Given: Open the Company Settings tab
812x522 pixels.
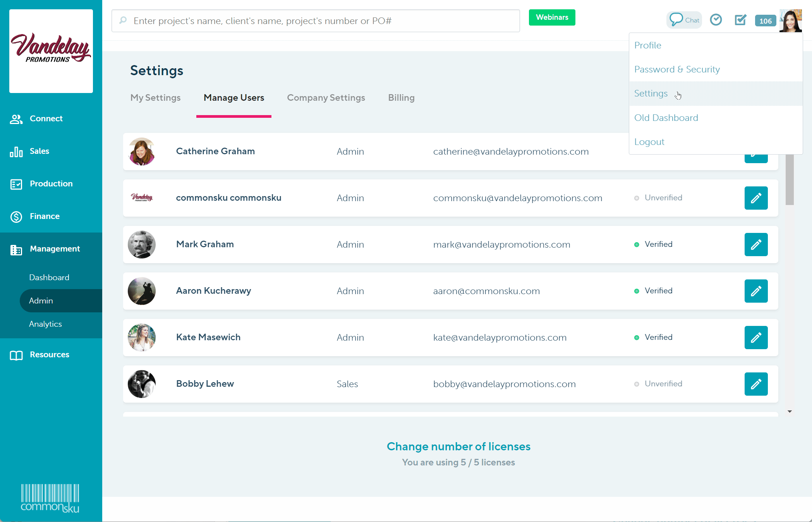Looking at the screenshot, I should tap(326, 98).
